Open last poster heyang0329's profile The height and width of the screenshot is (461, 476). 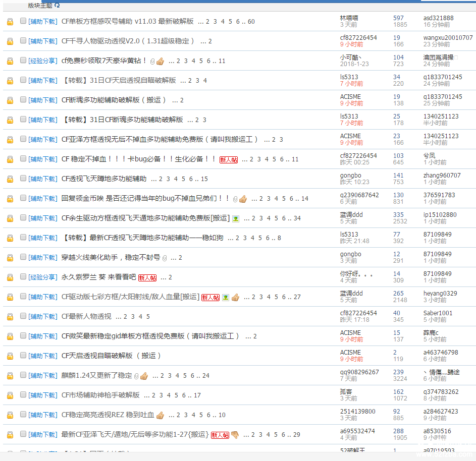[x=440, y=293]
